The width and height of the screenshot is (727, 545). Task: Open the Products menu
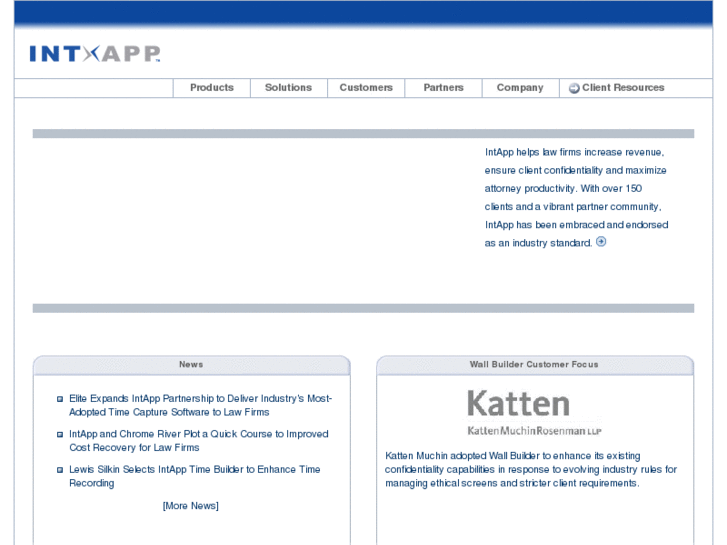[x=212, y=88]
